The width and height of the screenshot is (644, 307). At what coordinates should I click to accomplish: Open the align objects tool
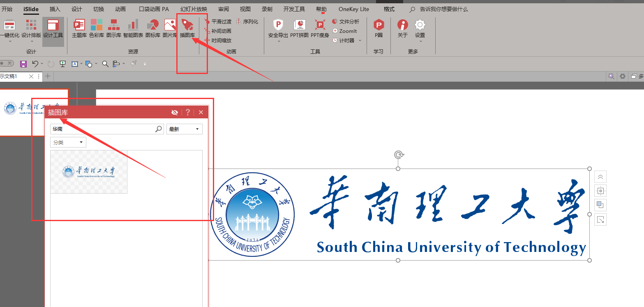[116, 64]
